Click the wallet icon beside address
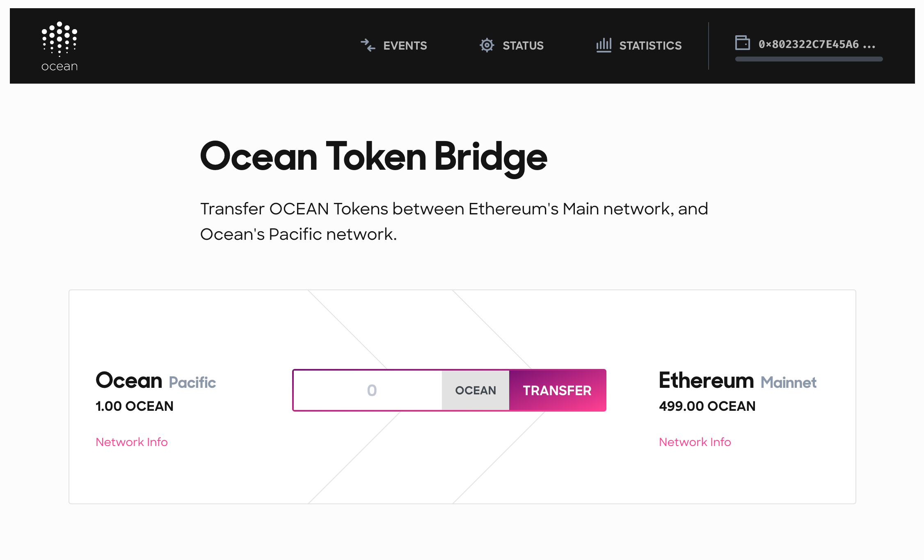 click(x=743, y=43)
